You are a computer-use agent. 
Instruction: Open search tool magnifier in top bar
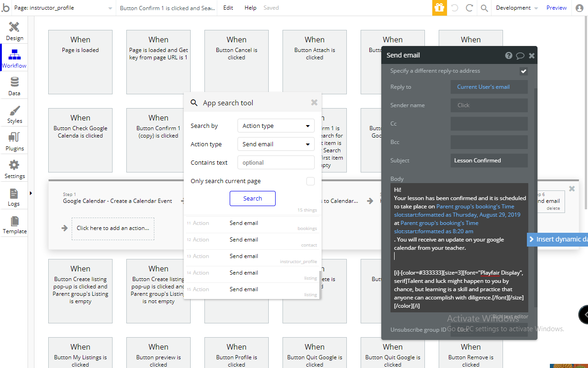click(484, 8)
